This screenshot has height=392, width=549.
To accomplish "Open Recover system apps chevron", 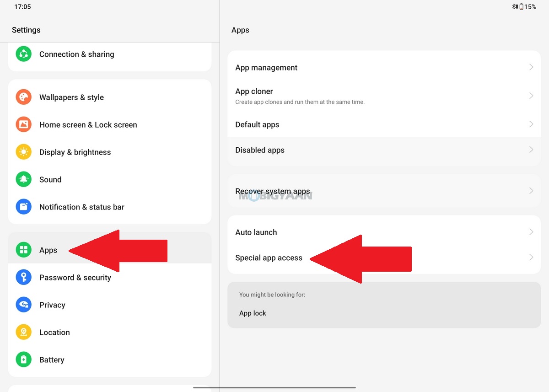I will coord(531,191).
